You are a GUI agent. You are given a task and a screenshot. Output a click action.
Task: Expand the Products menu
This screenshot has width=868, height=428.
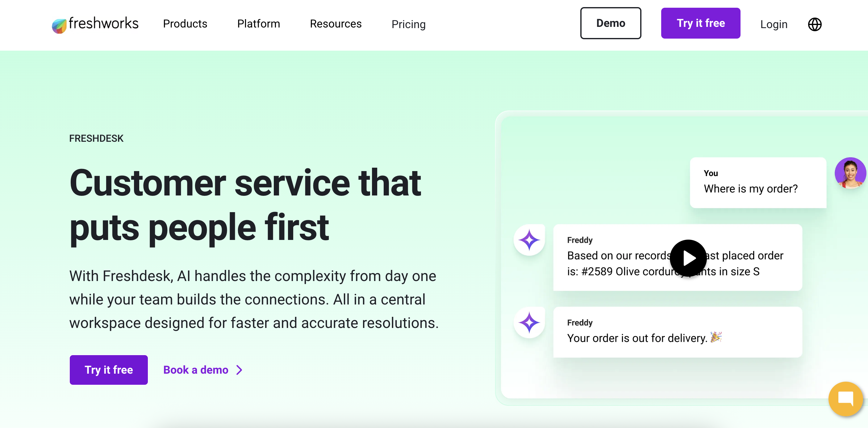pos(185,24)
